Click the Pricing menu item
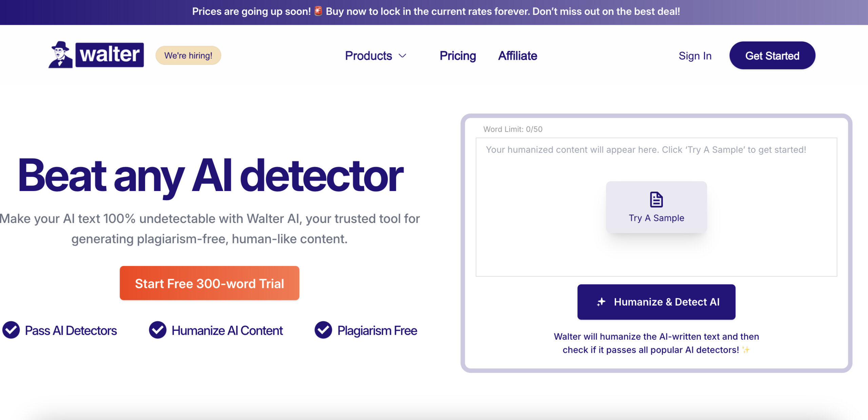Screen dimensions: 868x420 (x=457, y=55)
